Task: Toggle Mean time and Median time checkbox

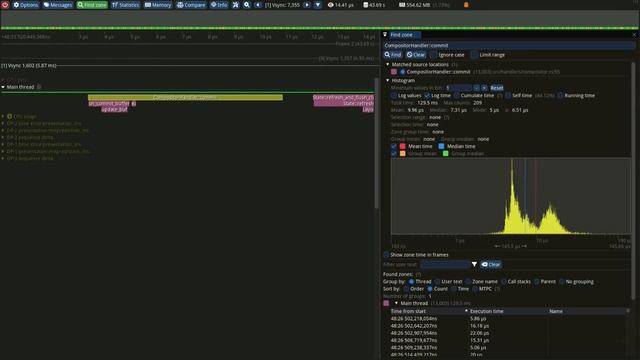Action: (x=394, y=146)
